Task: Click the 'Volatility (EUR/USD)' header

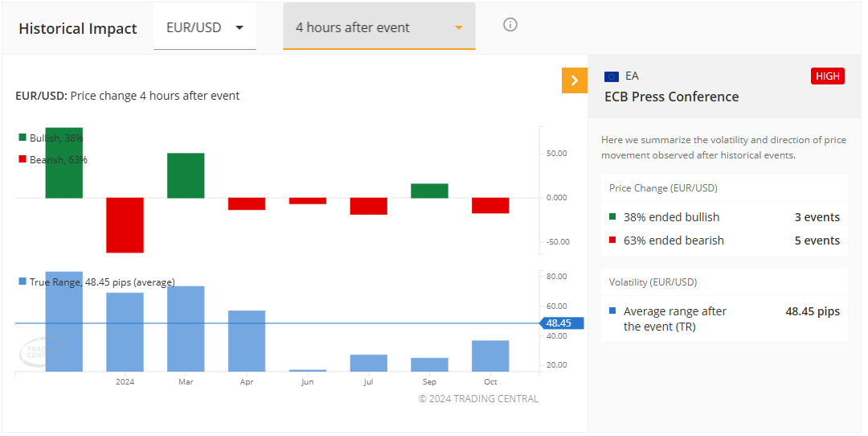Action: tap(653, 282)
